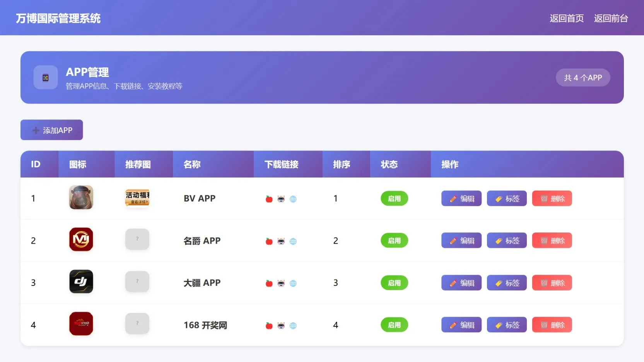Click the 共 4 个APP counter badge
644x362 pixels.
(583, 77)
